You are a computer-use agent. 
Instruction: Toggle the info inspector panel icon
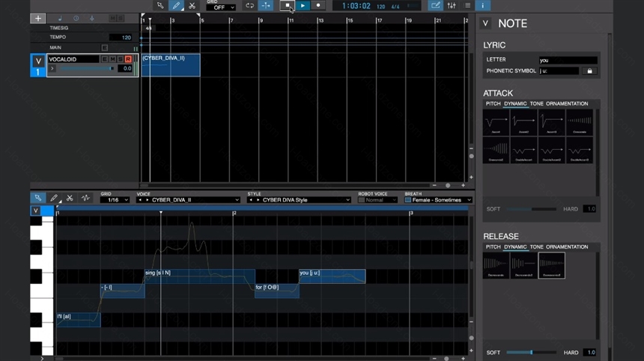[x=482, y=5]
